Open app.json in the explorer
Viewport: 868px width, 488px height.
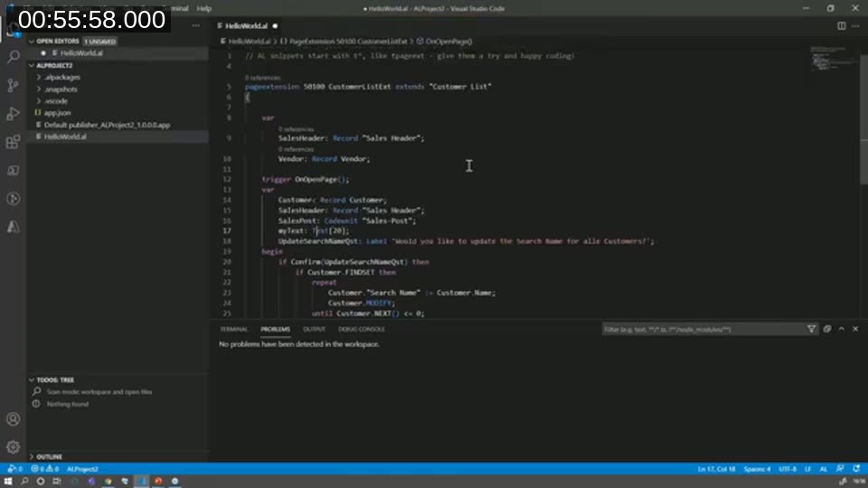point(57,113)
